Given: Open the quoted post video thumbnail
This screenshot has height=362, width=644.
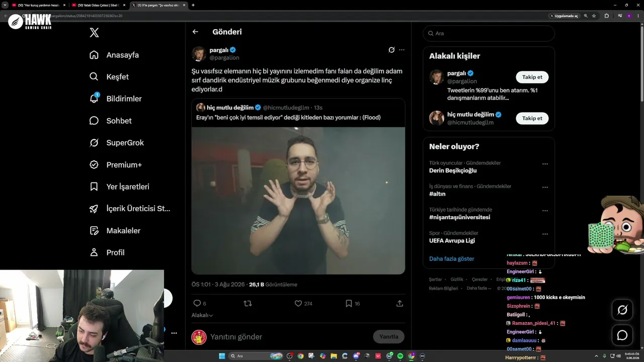Looking at the screenshot, I should [298, 201].
